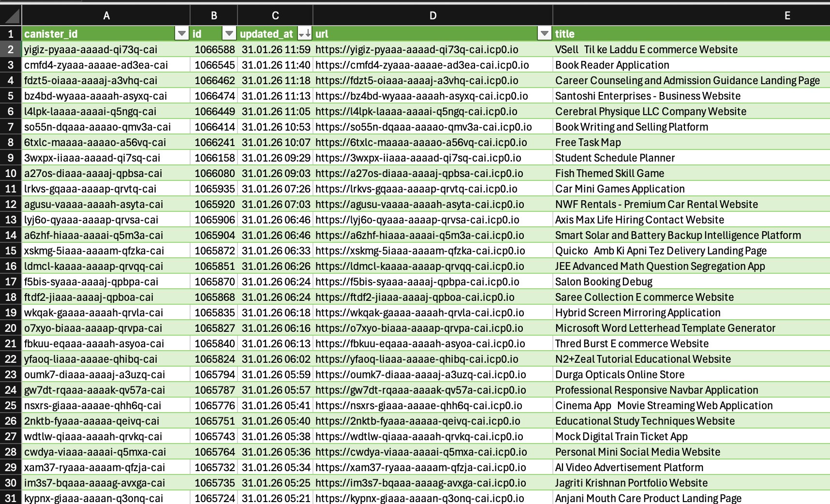Image resolution: width=830 pixels, height=504 pixels.
Task: Click the 'title' header cell
Action: (x=691, y=34)
